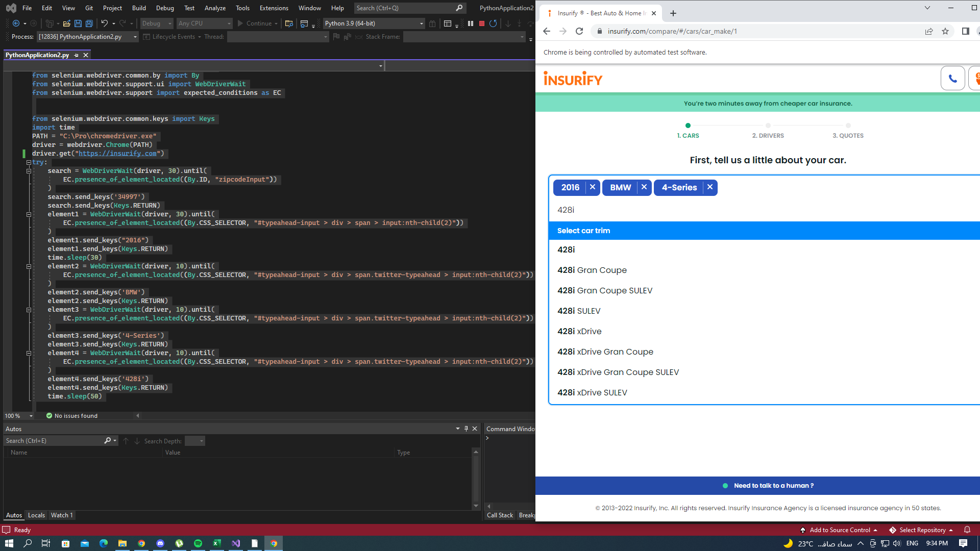Undo the last edit via toolbar
980x551 pixels.
pos(105,23)
